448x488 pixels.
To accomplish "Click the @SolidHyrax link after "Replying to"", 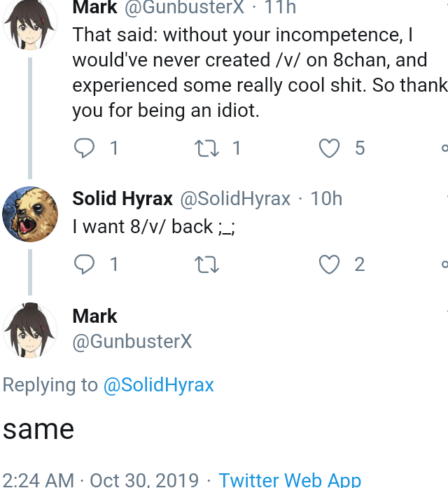I will pyautogui.click(x=159, y=385).
